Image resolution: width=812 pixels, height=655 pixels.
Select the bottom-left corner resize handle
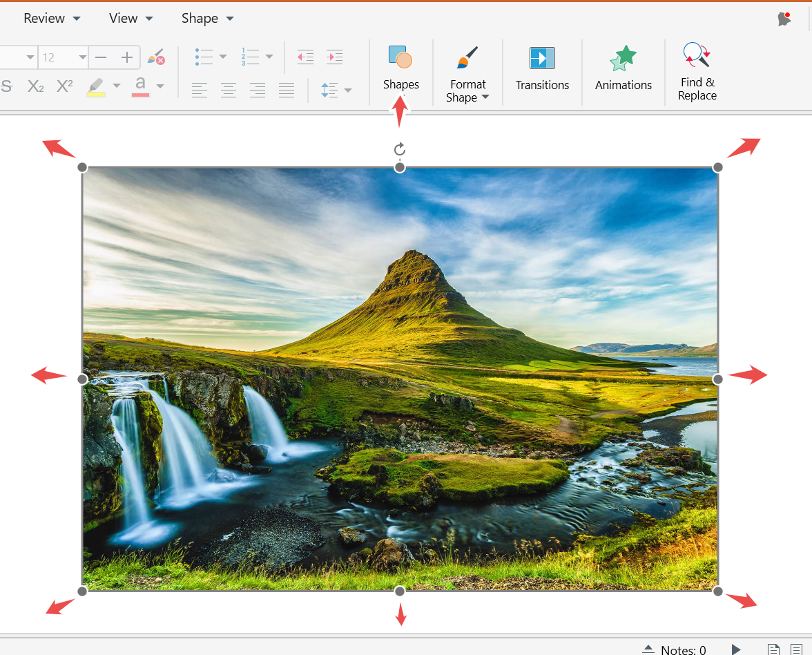point(82,591)
